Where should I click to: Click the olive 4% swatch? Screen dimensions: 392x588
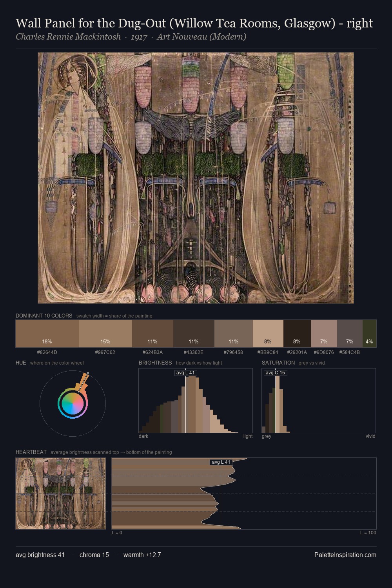point(369,334)
